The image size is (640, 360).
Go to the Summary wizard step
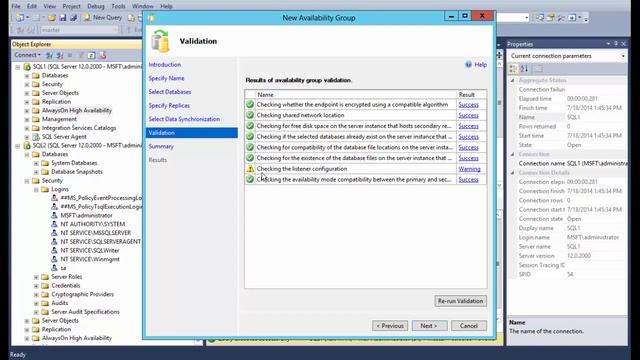(161, 146)
